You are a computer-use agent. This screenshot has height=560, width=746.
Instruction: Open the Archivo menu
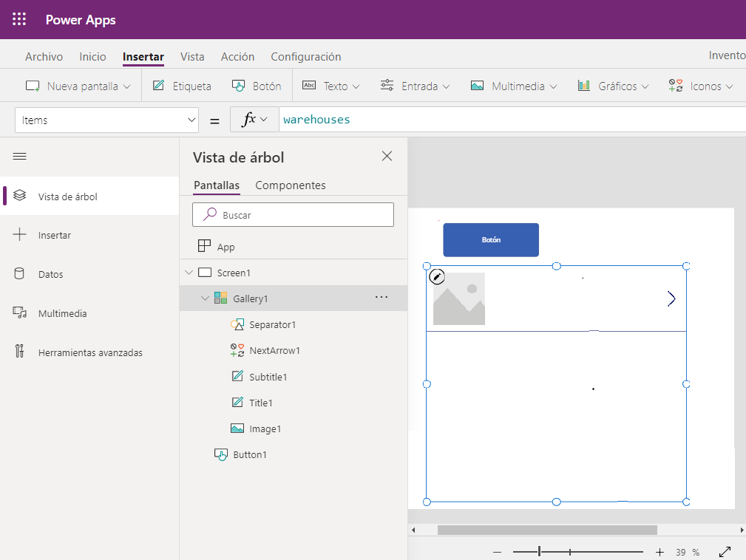44,57
